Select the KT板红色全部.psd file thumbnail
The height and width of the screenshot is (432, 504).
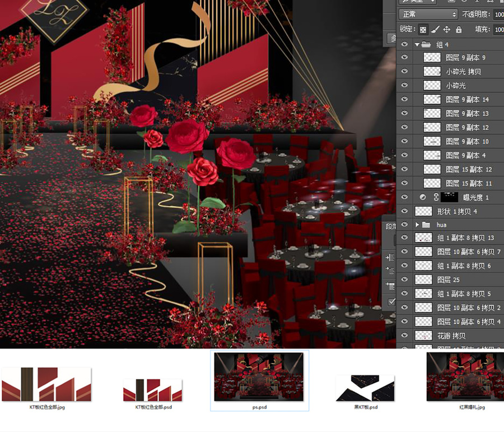pyautogui.click(x=153, y=390)
